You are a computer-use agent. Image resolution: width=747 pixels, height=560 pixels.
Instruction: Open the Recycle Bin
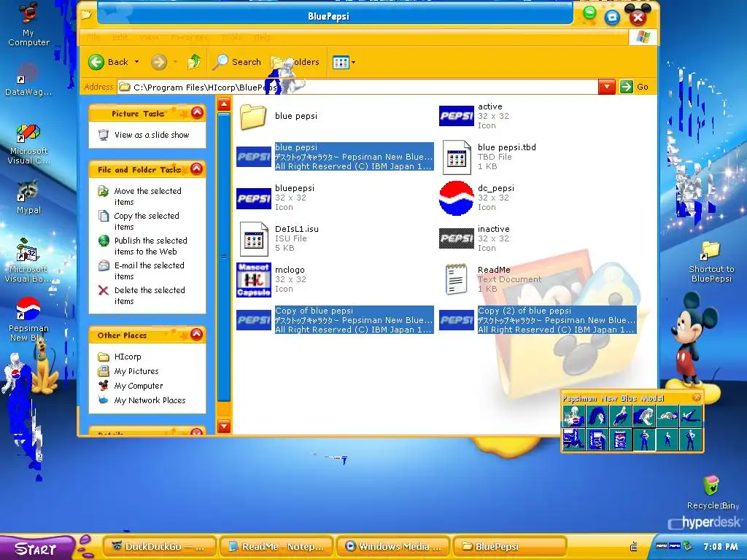[712, 492]
